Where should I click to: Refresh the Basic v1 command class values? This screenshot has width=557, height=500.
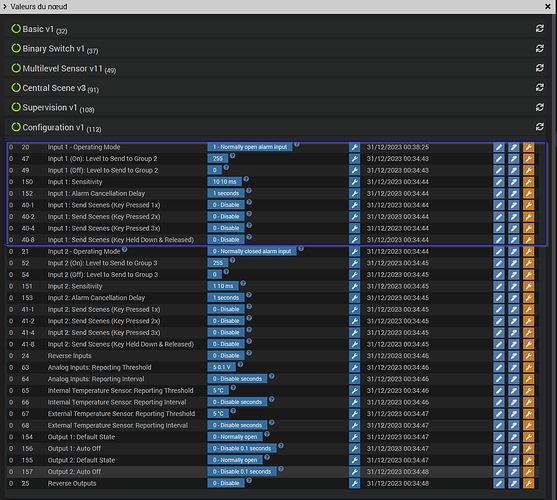click(540, 28)
